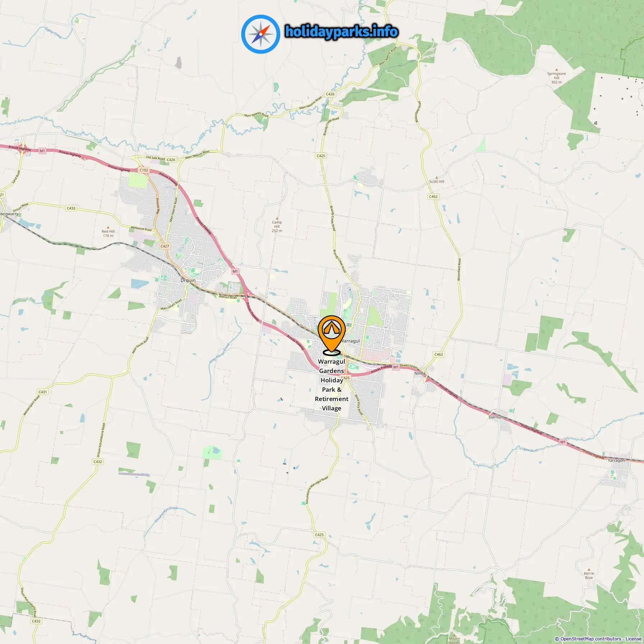
Task: Click the Springsure Hill peak marker
Action: 556,70
